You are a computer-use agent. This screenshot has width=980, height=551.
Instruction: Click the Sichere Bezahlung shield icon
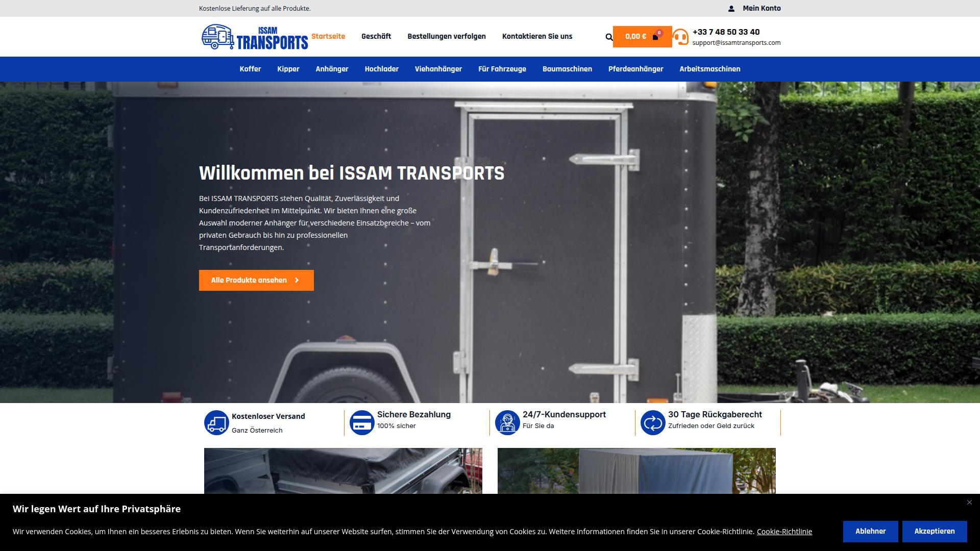pyautogui.click(x=361, y=422)
